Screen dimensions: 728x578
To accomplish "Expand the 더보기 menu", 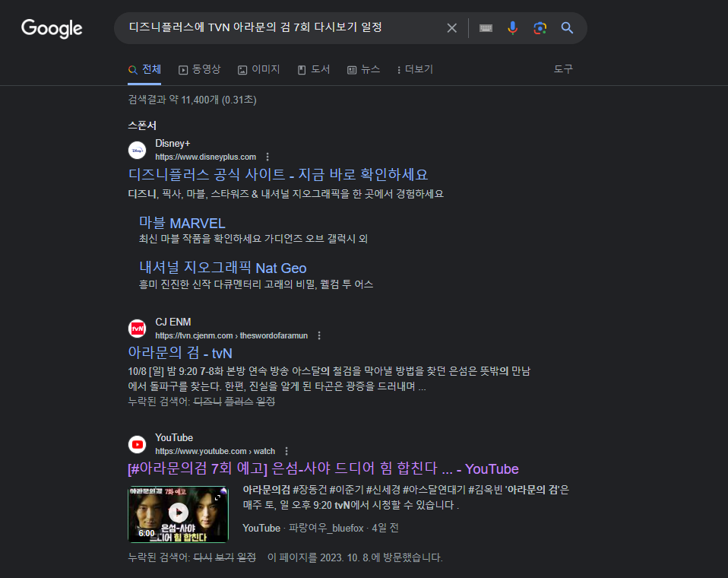I will [x=415, y=70].
